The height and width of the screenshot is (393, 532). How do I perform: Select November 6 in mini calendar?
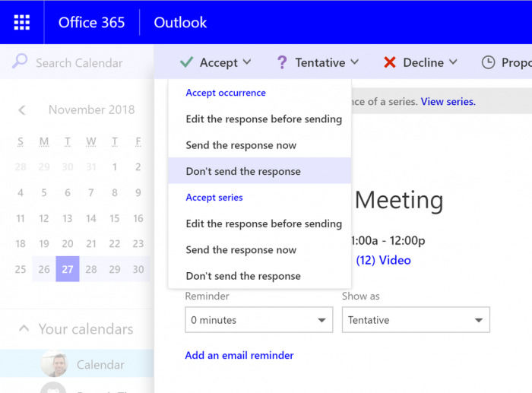click(68, 192)
